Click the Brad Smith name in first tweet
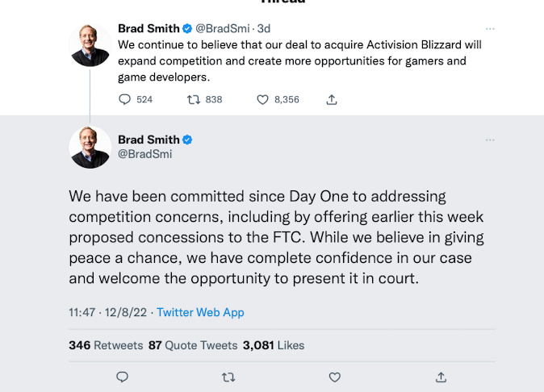The image size is (544, 392). [x=149, y=29]
